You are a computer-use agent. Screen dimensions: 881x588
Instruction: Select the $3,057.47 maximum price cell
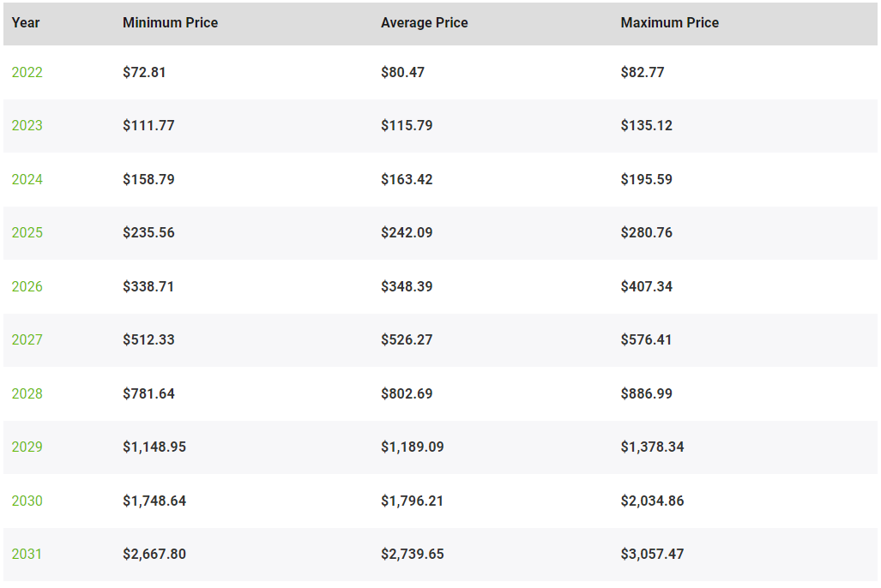click(x=652, y=555)
